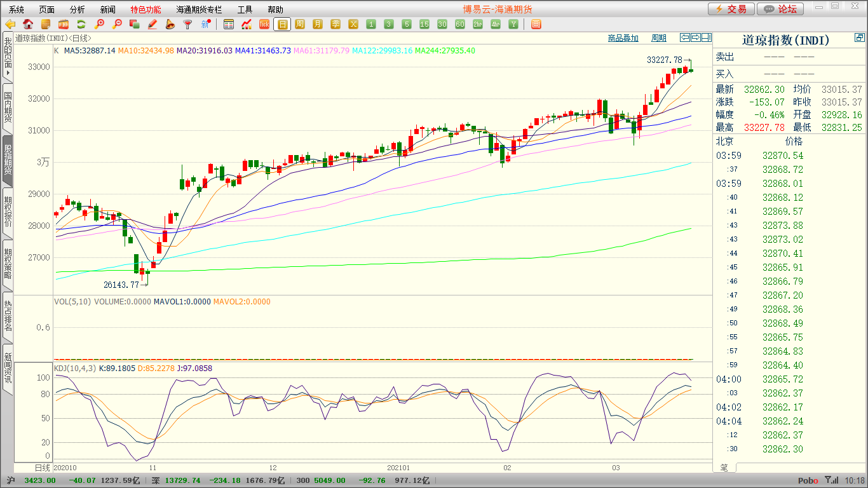Select the daily 日 period button
Screen dimensions: 868x488
(x=282, y=24)
